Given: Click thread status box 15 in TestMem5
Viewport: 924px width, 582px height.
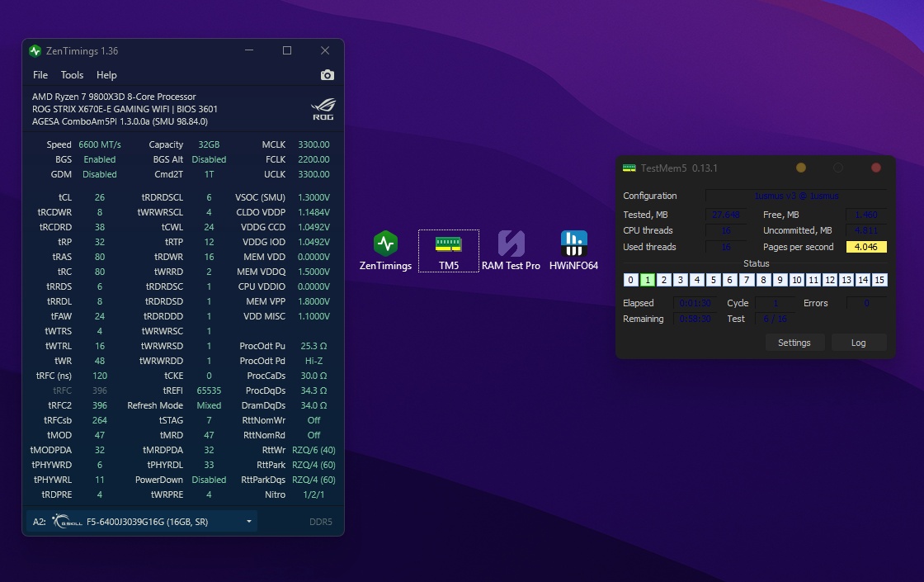Looking at the screenshot, I should [x=879, y=280].
